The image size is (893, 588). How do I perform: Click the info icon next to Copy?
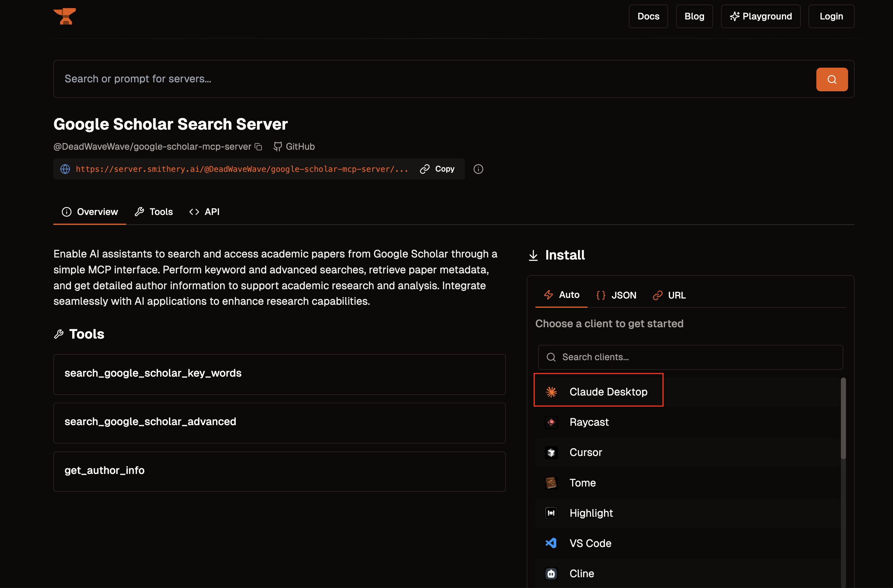[x=478, y=169]
